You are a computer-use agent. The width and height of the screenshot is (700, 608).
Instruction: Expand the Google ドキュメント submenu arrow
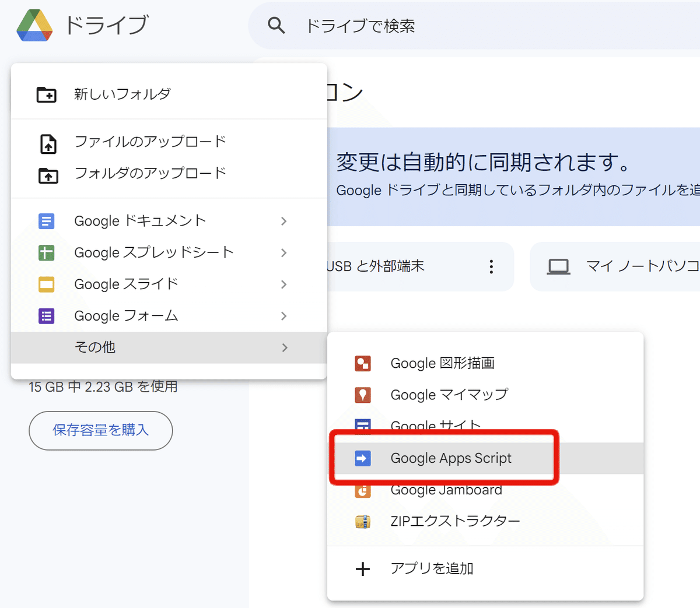point(283,221)
